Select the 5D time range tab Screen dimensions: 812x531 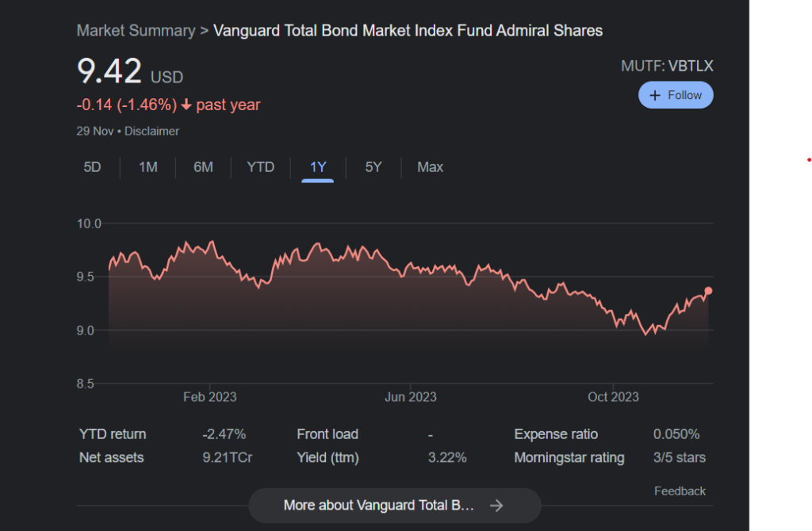[x=92, y=167]
